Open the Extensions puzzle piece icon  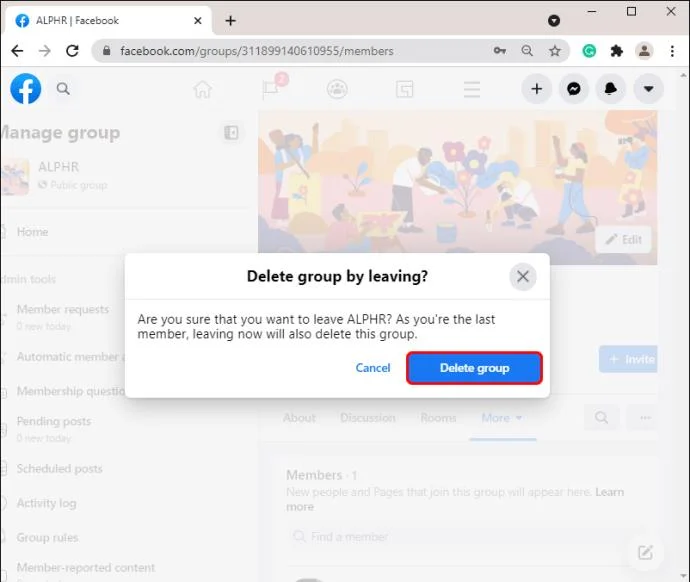point(617,51)
